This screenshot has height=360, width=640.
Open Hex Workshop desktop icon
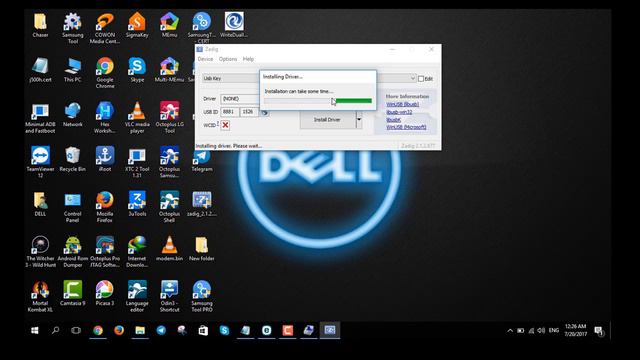[105, 117]
